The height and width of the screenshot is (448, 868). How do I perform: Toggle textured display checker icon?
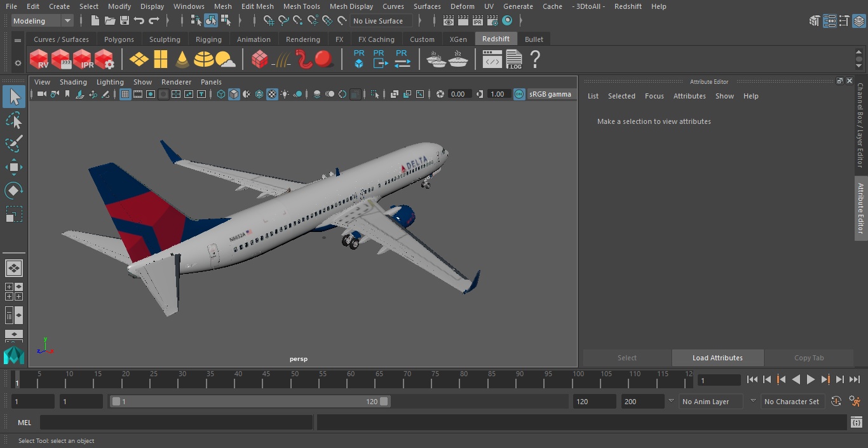[272, 94]
